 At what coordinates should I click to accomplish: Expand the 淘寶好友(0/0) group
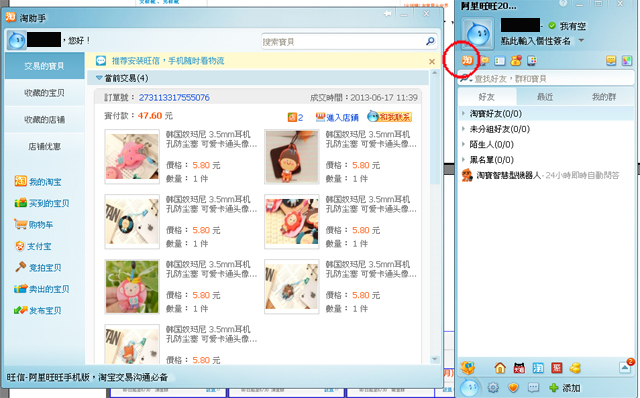click(546, 113)
